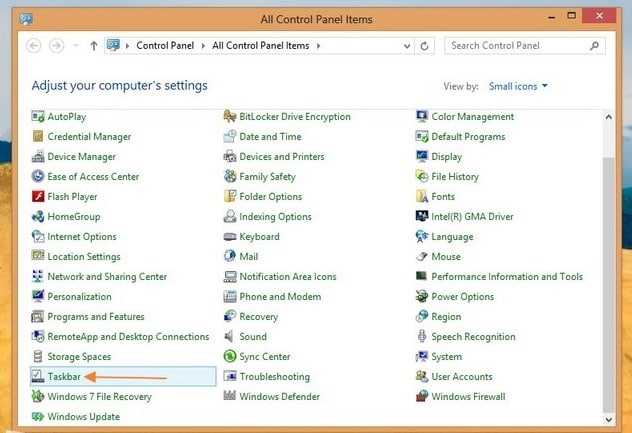Open Windows Update link
This screenshot has height=433, width=632.
click(x=83, y=416)
